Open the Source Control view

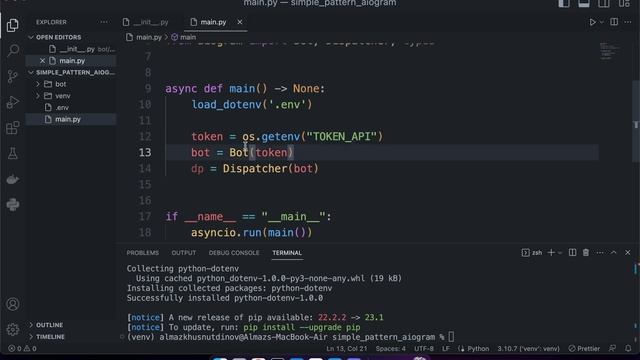13,76
